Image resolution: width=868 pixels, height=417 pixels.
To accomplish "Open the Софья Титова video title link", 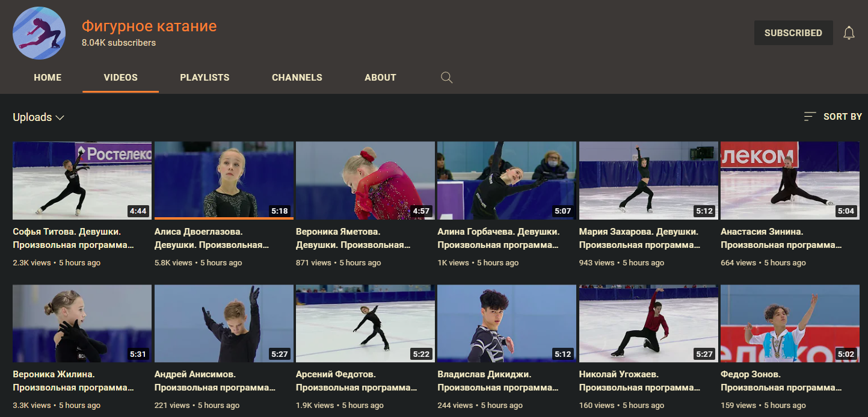I will [x=73, y=238].
